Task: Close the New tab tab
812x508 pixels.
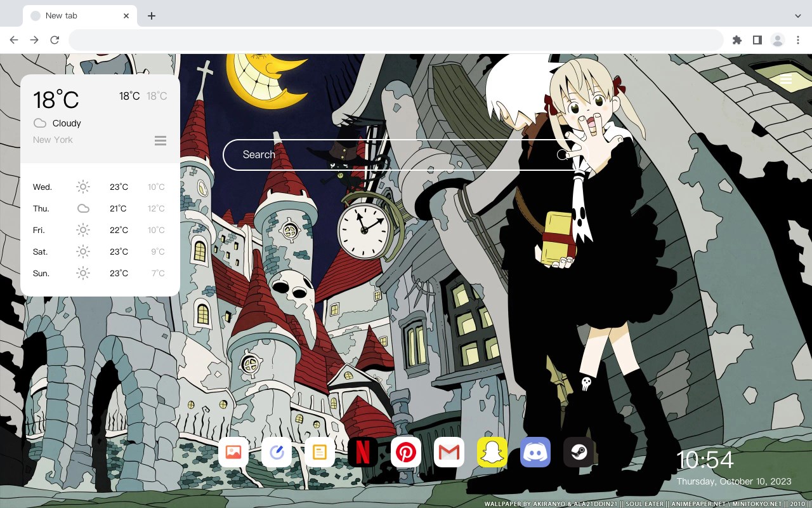Action: [x=126, y=16]
